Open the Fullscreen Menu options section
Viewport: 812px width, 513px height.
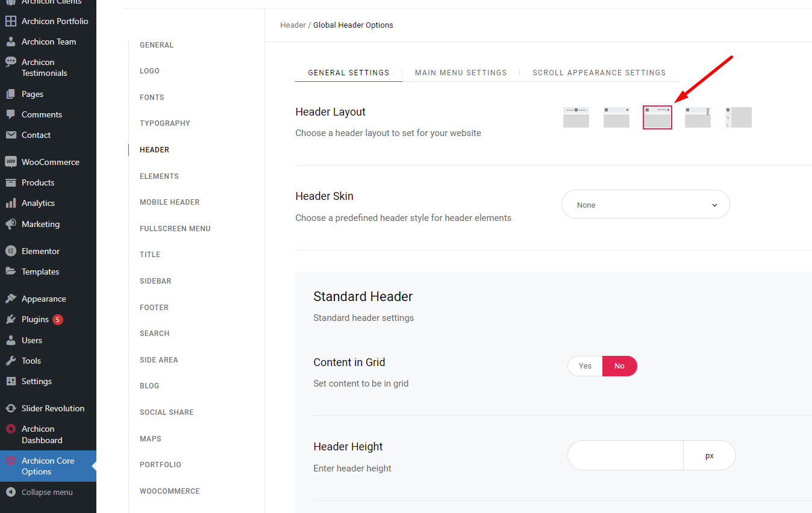pyautogui.click(x=175, y=229)
